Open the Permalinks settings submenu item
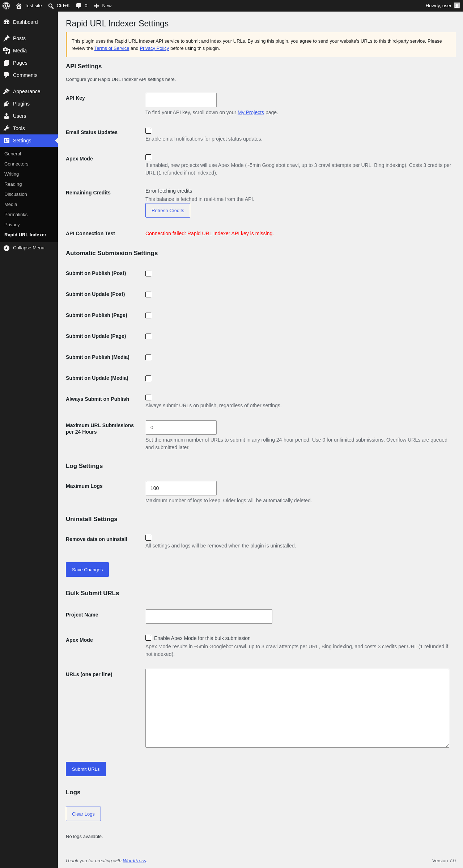The width and height of the screenshot is (463, 868). (x=16, y=215)
